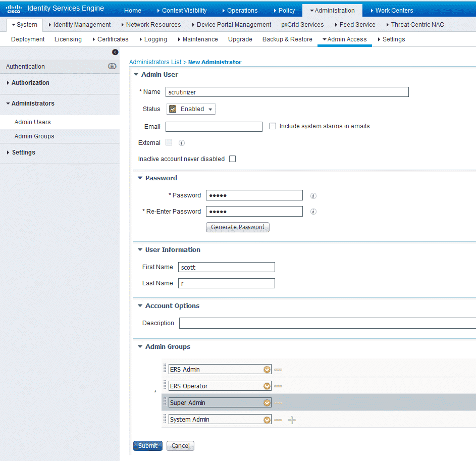476x461 pixels.
Task: Select Admin Users in the sidebar
Action: (32, 122)
